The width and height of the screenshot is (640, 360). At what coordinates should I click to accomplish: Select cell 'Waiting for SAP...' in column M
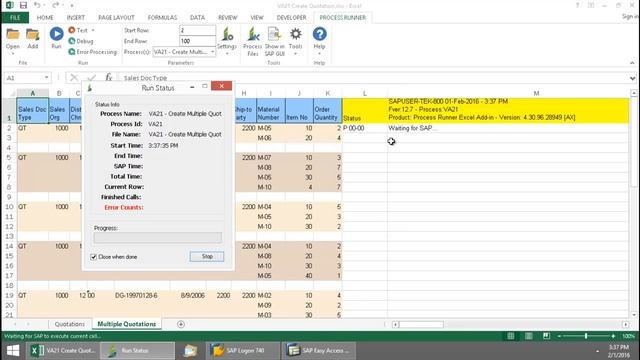point(508,128)
